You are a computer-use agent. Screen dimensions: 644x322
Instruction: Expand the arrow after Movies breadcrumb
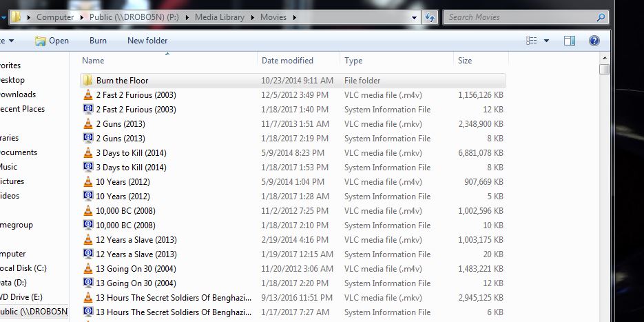[294, 17]
